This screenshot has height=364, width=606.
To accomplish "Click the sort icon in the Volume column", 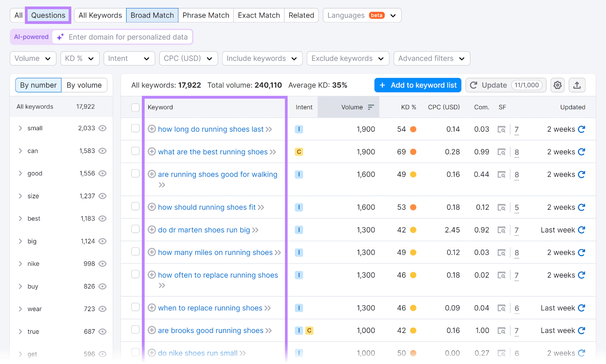I will point(370,107).
